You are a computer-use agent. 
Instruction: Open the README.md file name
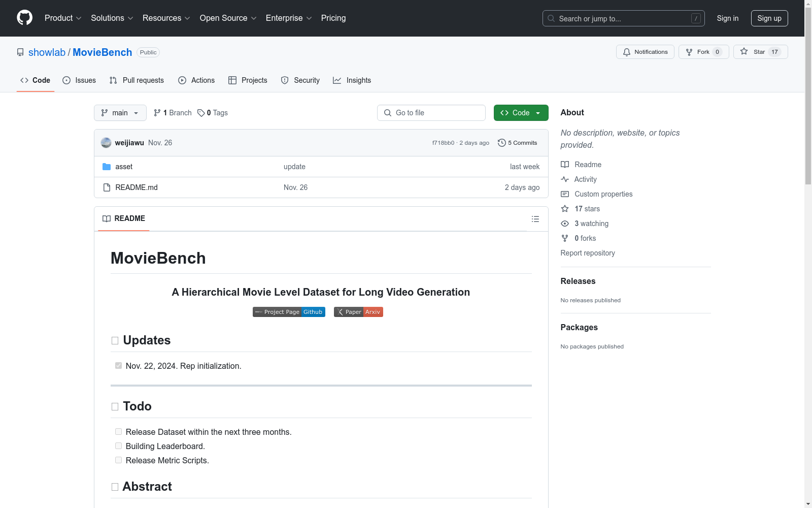tap(137, 187)
